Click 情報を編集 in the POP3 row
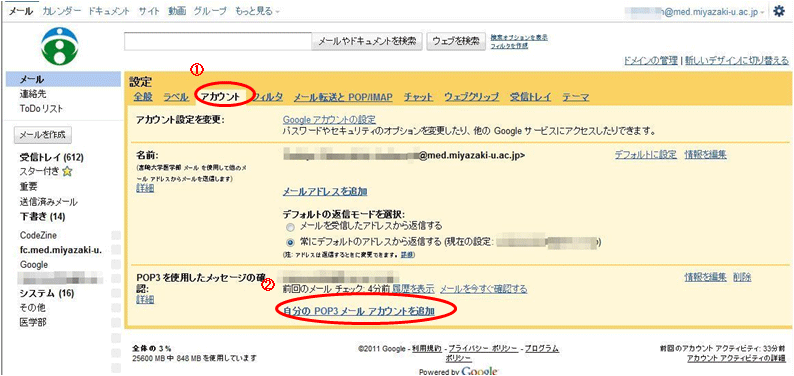Viewport: 794px width, 376px height. (705, 277)
